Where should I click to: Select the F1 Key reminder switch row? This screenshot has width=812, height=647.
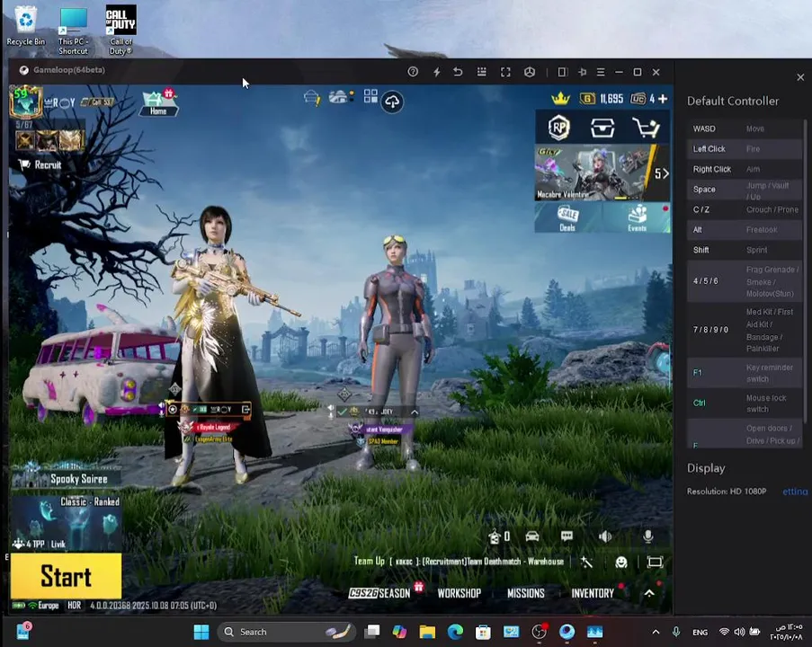(x=745, y=373)
